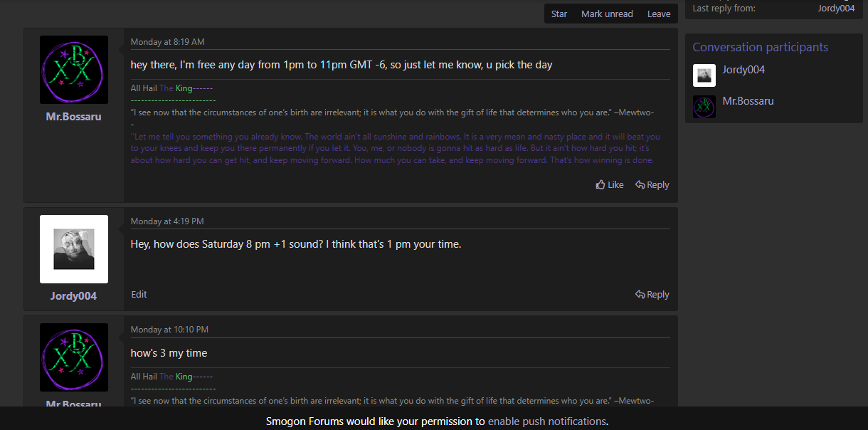Click Reply arrow icon on Mr.Bossaru's first message
868x430 pixels.
click(x=640, y=185)
